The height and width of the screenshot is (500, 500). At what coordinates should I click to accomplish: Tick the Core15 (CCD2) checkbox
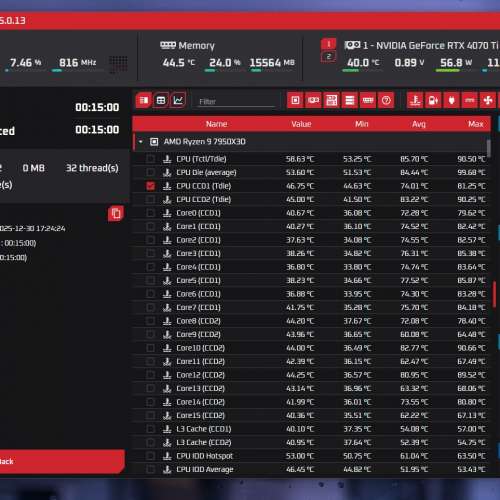(151, 415)
